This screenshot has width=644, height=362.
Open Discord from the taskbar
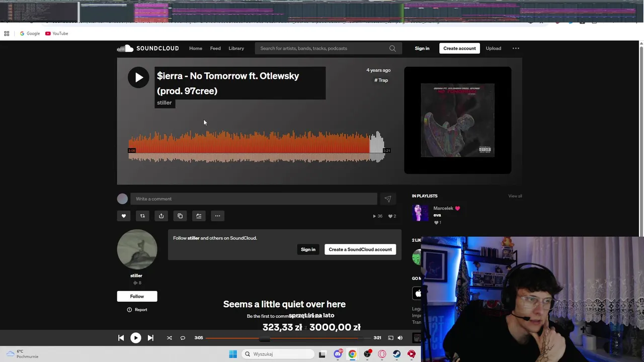tap(338, 354)
